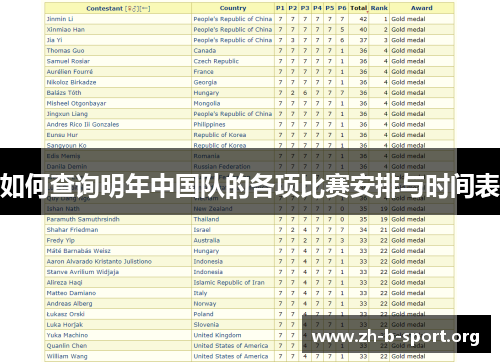
Task: Sort by P3 column header
Action: (x=305, y=8)
